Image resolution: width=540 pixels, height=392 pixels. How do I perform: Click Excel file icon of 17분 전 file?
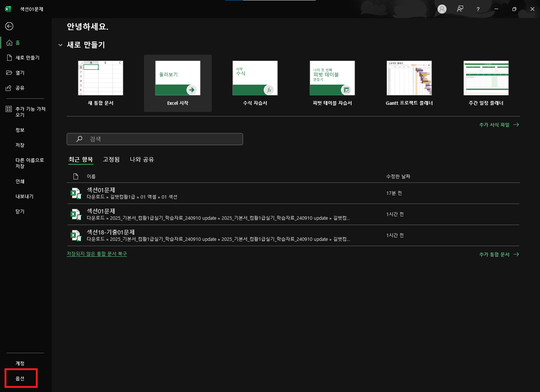(76, 193)
